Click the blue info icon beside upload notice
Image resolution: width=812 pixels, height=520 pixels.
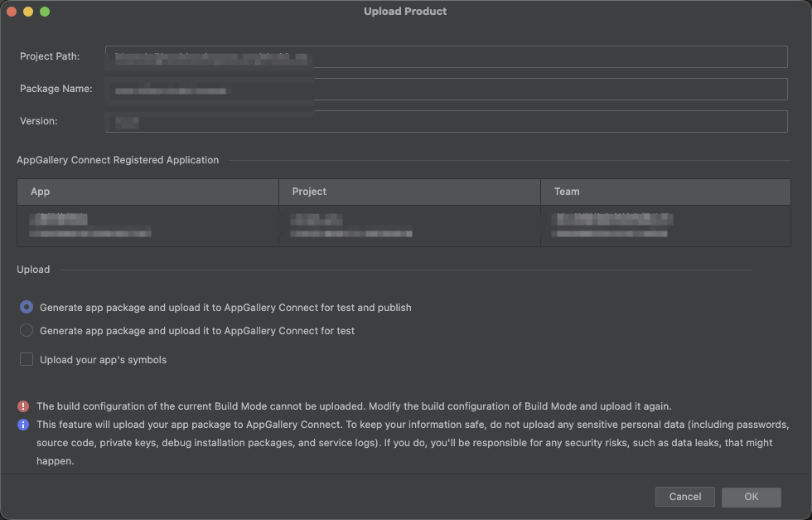point(23,425)
